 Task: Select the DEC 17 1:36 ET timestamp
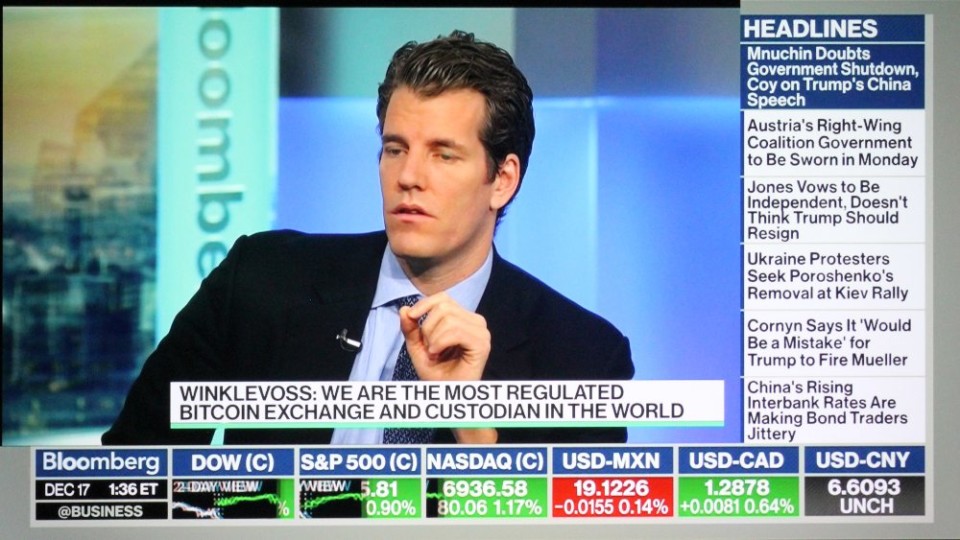[x=101, y=490]
